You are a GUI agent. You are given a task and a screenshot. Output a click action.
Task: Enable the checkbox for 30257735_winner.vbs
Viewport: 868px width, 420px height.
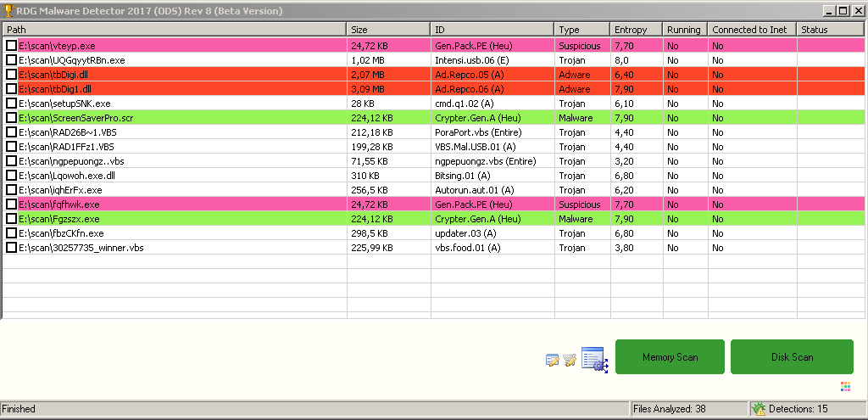12,248
